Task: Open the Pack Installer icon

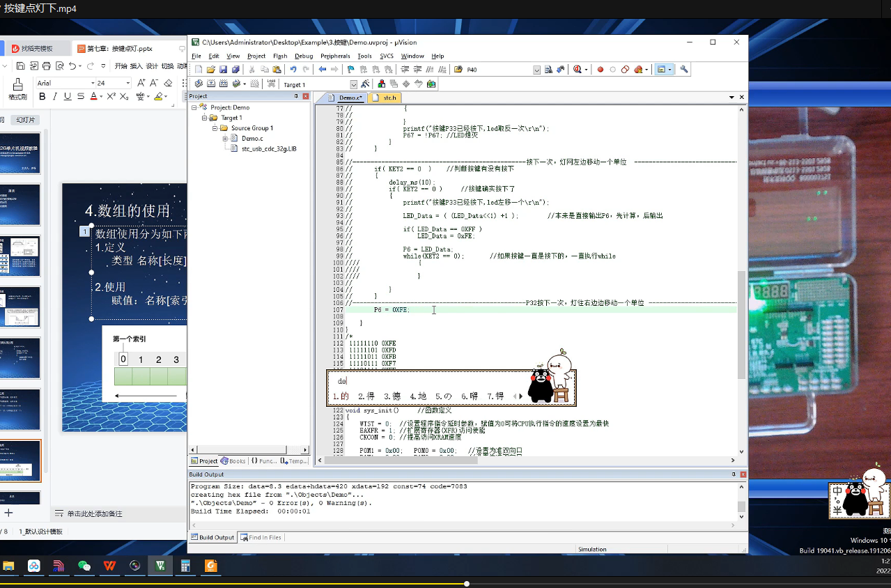Action: [x=431, y=84]
